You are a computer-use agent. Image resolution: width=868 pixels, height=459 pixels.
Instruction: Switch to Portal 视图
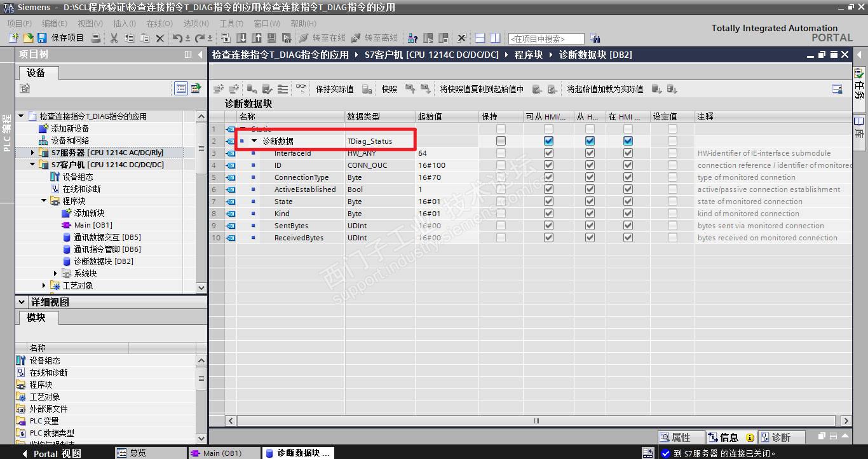[52, 453]
